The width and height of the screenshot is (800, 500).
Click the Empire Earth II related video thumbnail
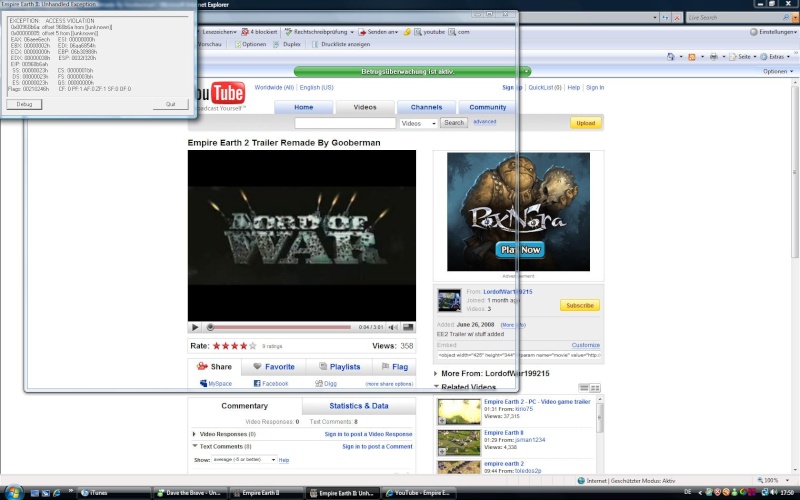(459, 442)
